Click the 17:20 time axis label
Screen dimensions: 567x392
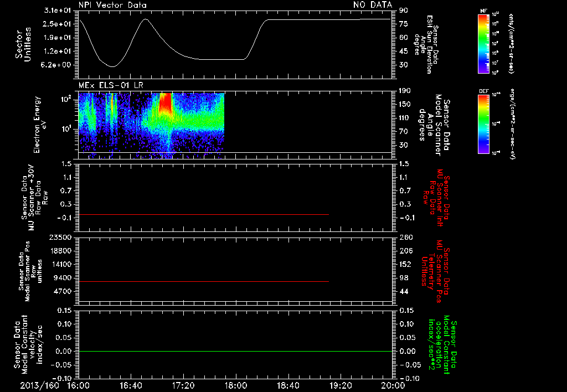pos(183,385)
